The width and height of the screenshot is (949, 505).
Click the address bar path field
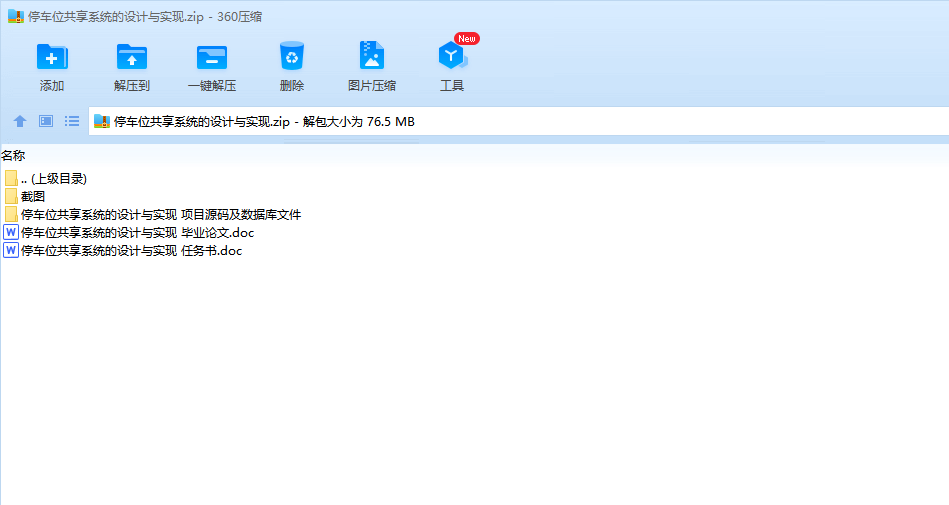click(519, 121)
